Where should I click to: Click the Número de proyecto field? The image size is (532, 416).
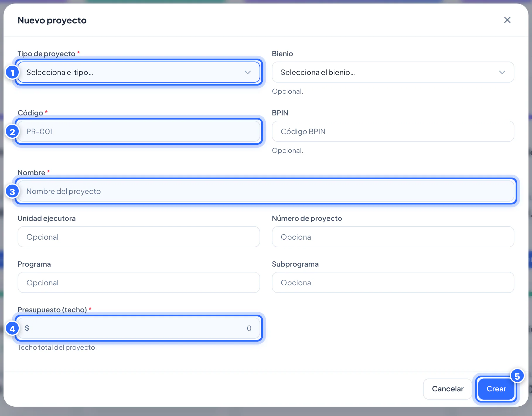pyautogui.click(x=393, y=237)
